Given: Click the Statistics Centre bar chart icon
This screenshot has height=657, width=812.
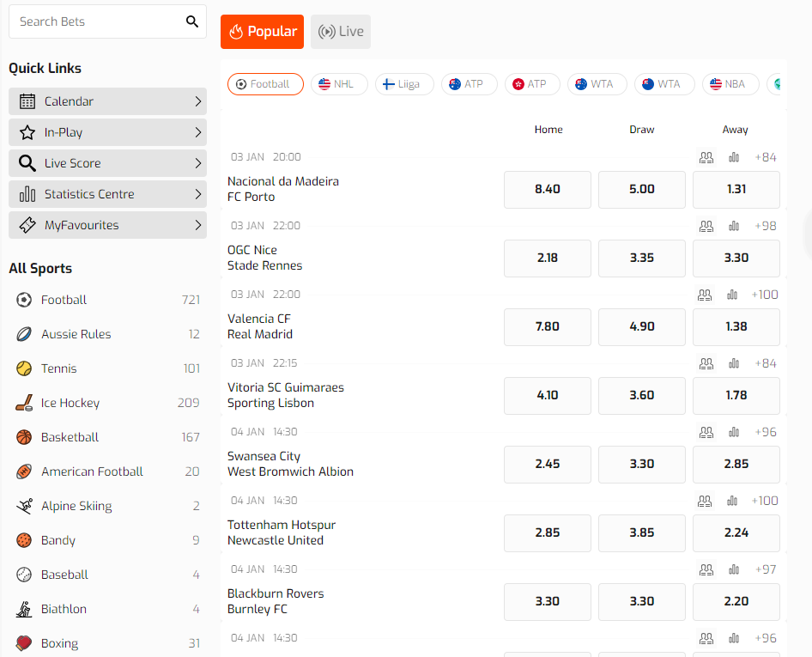Looking at the screenshot, I should pyautogui.click(x=27, y=194).
